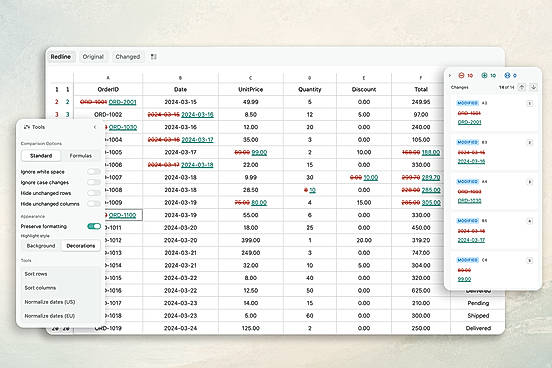Click the 99.00 value in C6 card
552x368 pixels.
(464, 279)
